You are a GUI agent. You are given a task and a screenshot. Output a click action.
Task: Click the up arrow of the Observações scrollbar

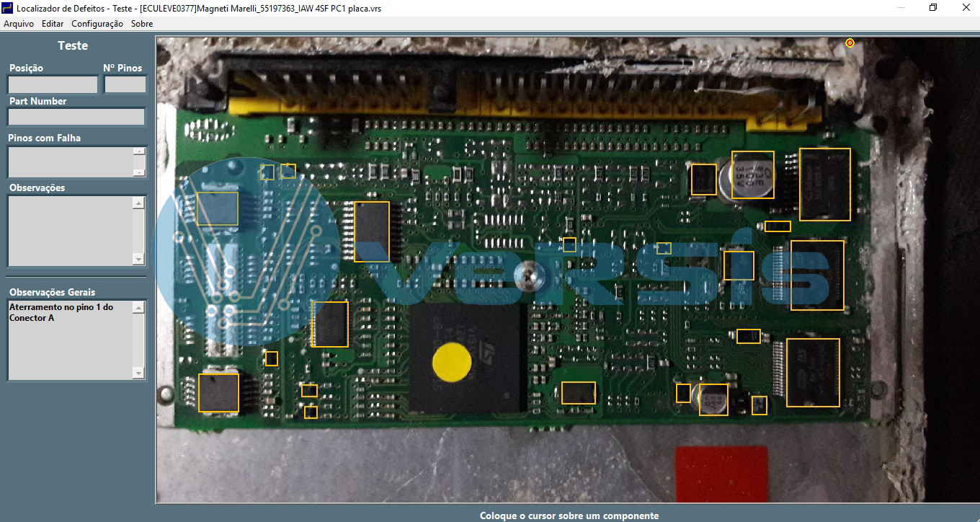[139, 203]
